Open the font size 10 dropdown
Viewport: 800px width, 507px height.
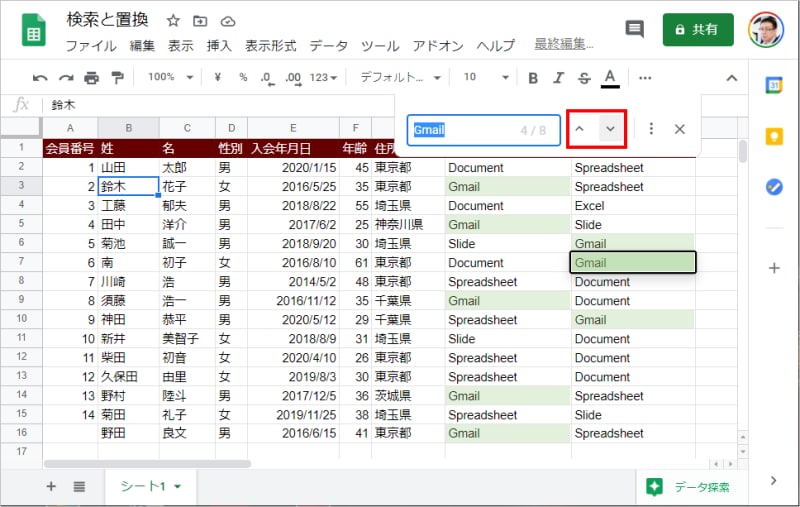point(486,77)
